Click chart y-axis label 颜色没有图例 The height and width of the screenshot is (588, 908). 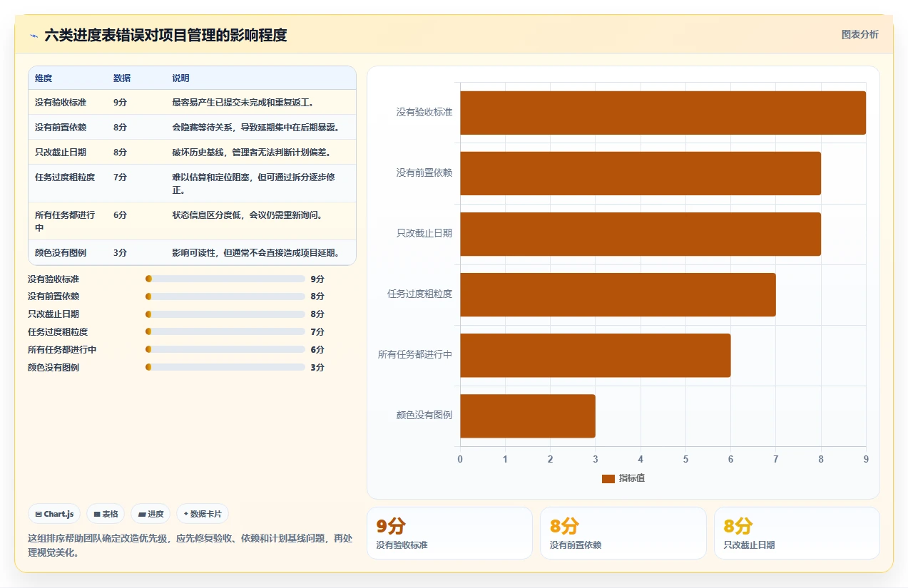424,416
